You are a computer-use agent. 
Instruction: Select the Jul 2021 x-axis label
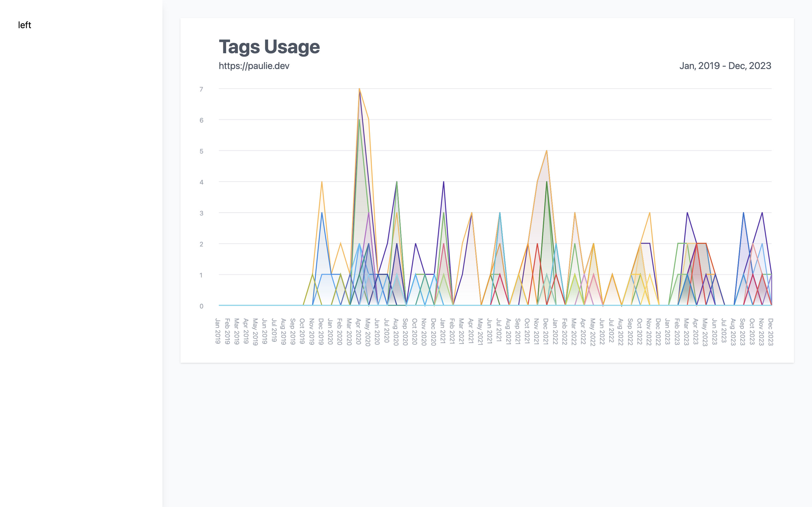(498, 330)
